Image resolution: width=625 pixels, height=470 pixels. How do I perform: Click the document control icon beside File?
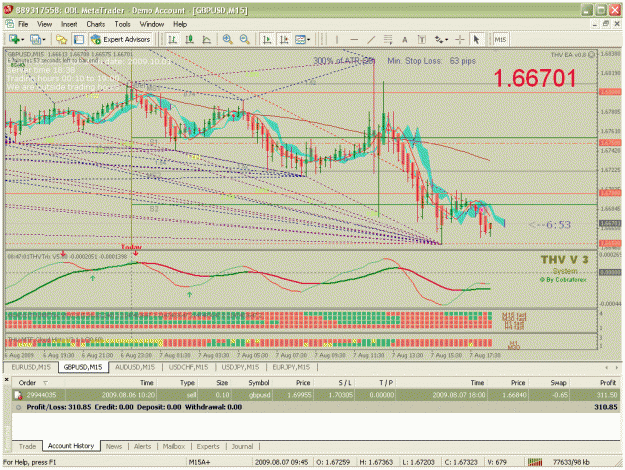point(10,24)
